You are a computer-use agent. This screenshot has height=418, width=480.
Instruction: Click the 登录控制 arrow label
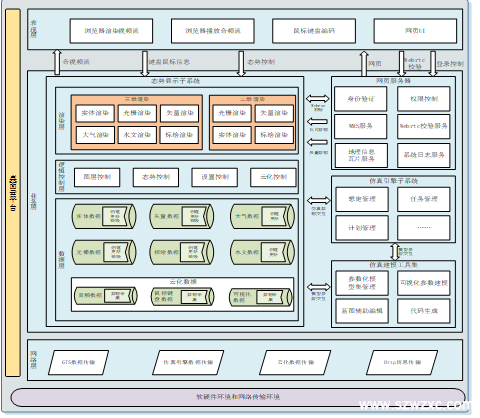coord(450,64)
